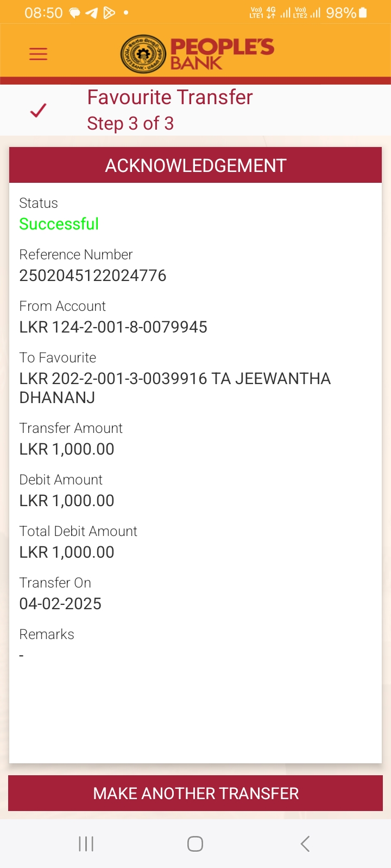Image resolution: width=391 pixels, height=868 pixels.
Task: Tap the Android back button
Action: click(305, 844)
